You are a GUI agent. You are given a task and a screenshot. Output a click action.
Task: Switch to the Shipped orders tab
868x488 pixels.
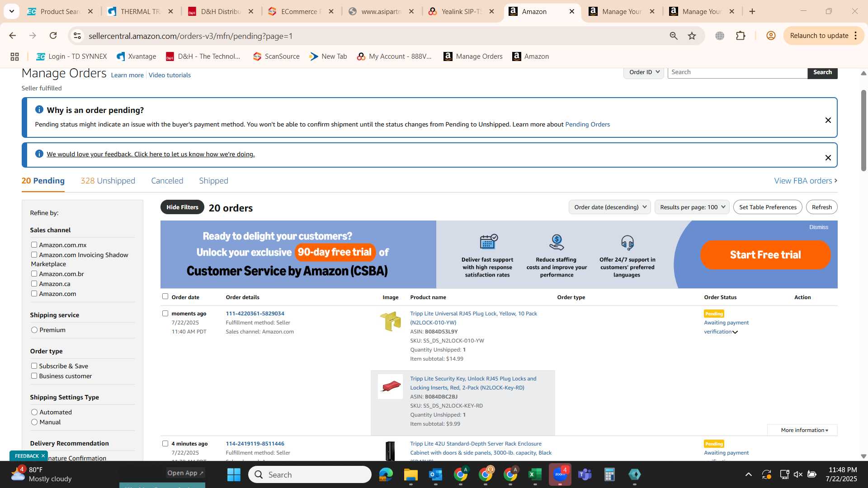pos(213,181)
